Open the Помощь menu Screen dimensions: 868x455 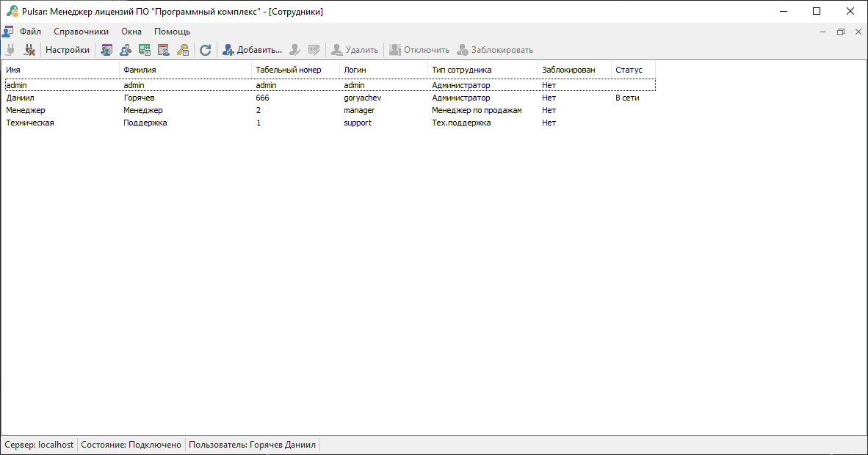[172, 32]
